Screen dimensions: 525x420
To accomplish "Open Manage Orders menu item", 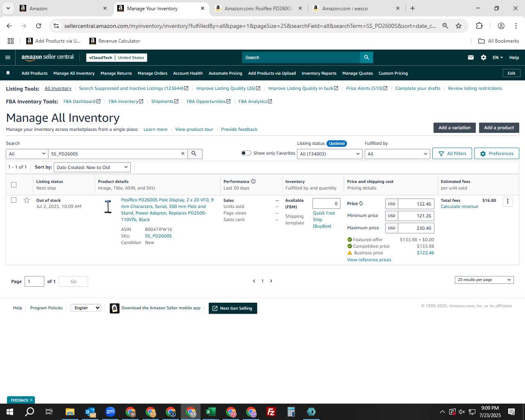I will (153, 73).
